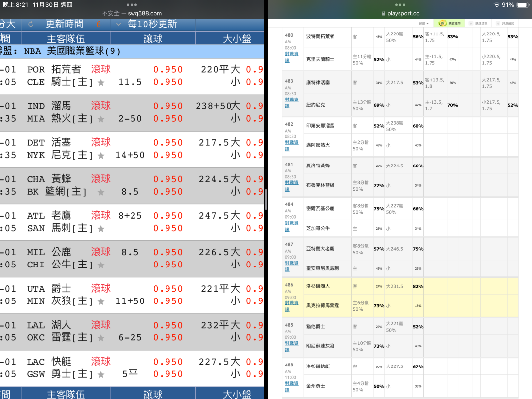Click the coin icon next to 購買噱幣
532x399 pixels.
442,23
